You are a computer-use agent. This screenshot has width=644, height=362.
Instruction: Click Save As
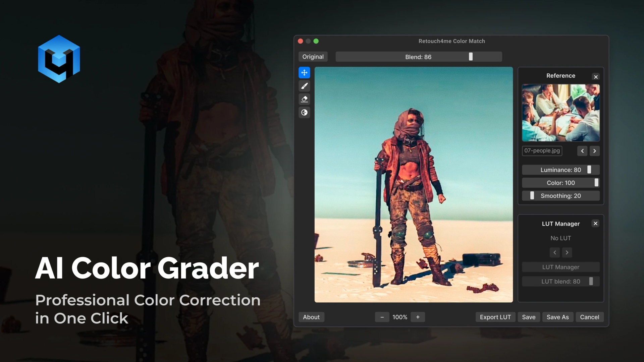[x=557, y=317]
